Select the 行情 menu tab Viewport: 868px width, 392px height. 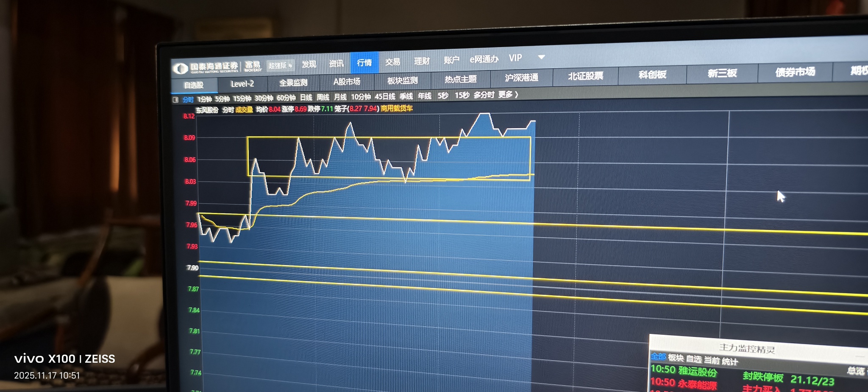(x=364, y=63)
